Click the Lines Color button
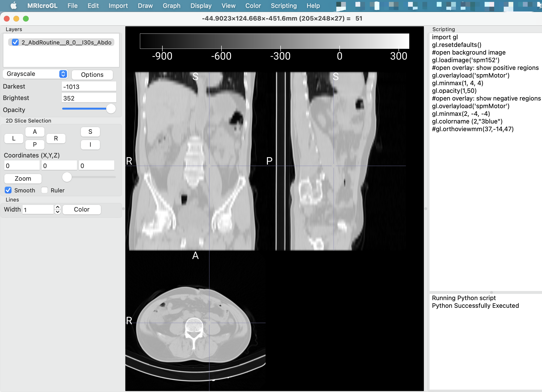 pyautogui.click(x=82, y=209)
